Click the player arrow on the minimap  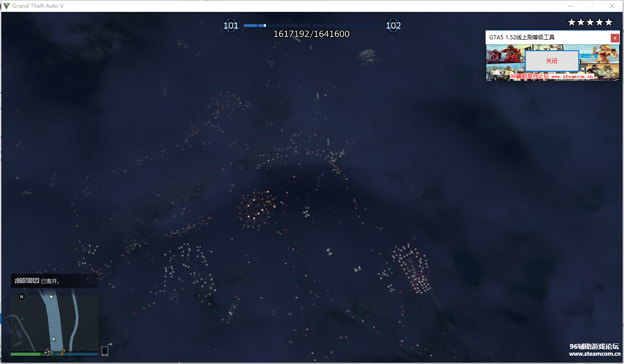[54, 339]
